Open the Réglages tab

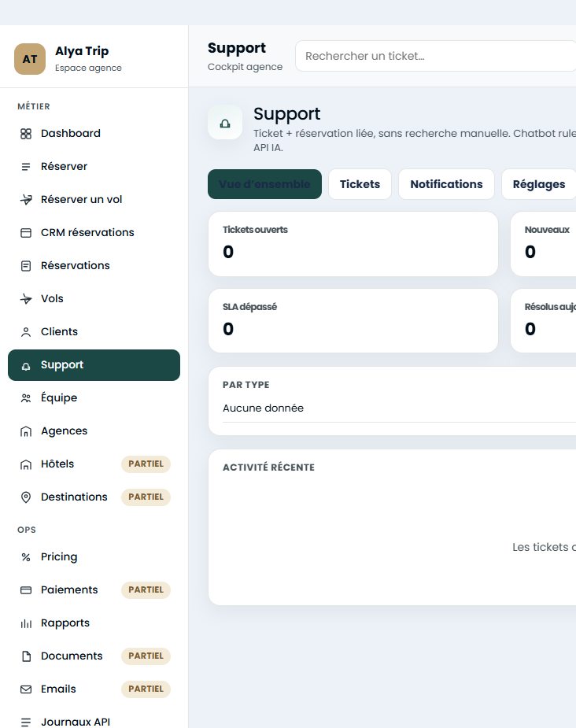[x=539, y=184]
